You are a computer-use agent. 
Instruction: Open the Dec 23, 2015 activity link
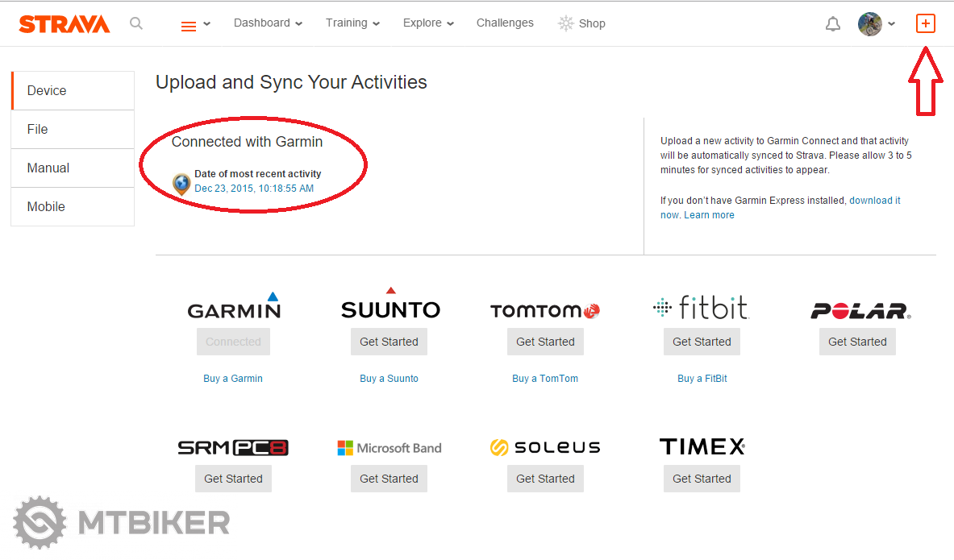click(x=254, y=189)
